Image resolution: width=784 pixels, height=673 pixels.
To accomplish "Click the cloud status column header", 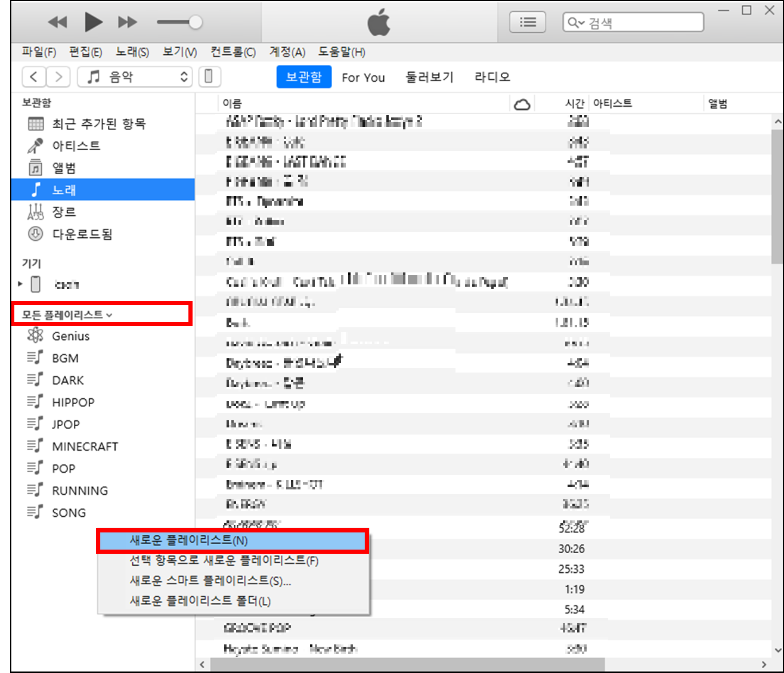I will [522, 104].
